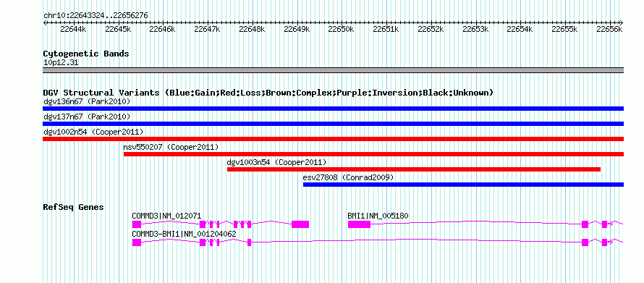This screenshot has width=644, height=283.
Task: Click the dgv137n67 blue gain variant bar
Action: click(333, 124)
